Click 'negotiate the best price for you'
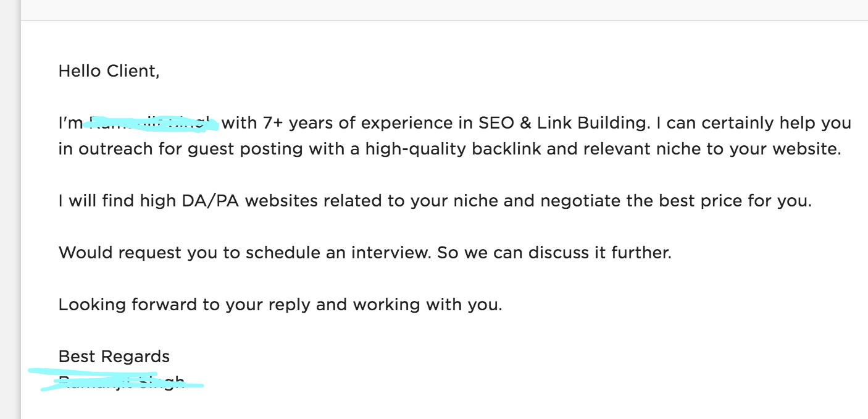Screen dimensions: 868x419 (673, 201)
